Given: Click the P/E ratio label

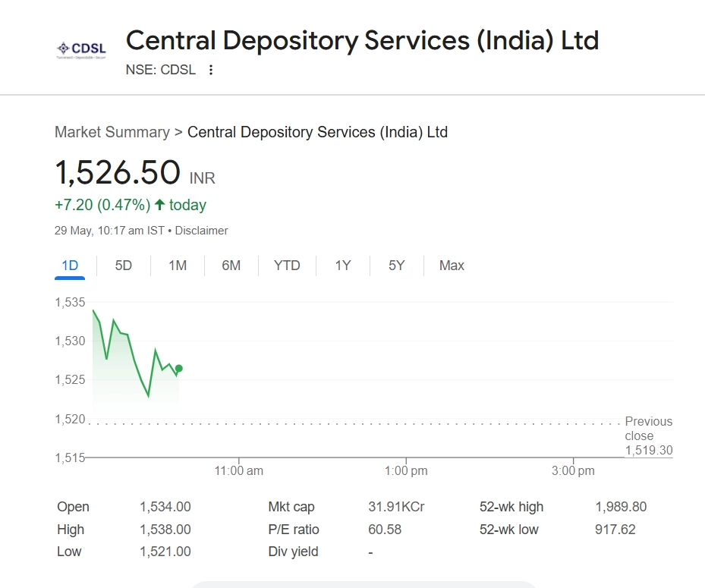Looking at the screenshot, I should (294, 530).
